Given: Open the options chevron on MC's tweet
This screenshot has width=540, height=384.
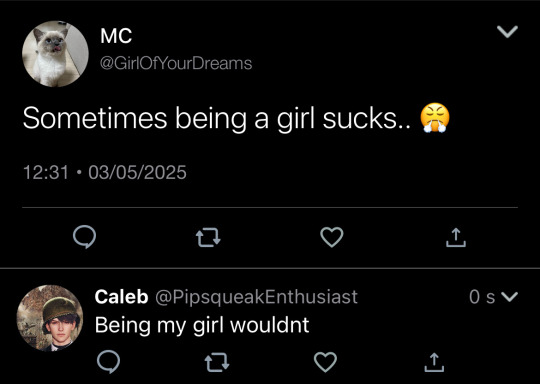Looking at the screenshot, I should pyautogui.click(x=507, y=32).
